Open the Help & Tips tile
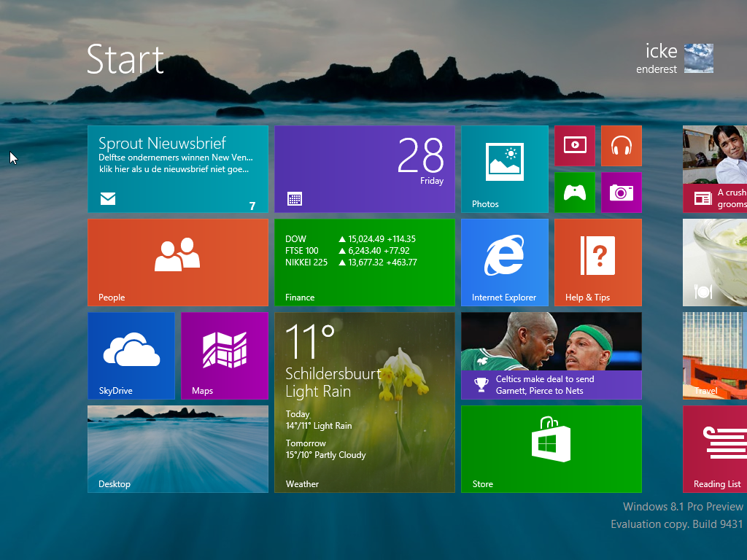The image size is (747, 560). point(597,262)
